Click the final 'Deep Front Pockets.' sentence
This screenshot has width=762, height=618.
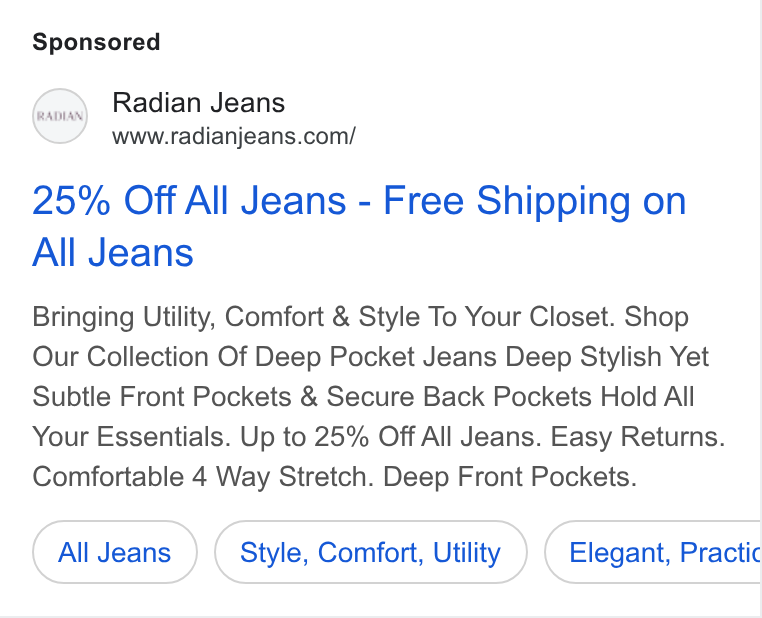coord(510,476)
